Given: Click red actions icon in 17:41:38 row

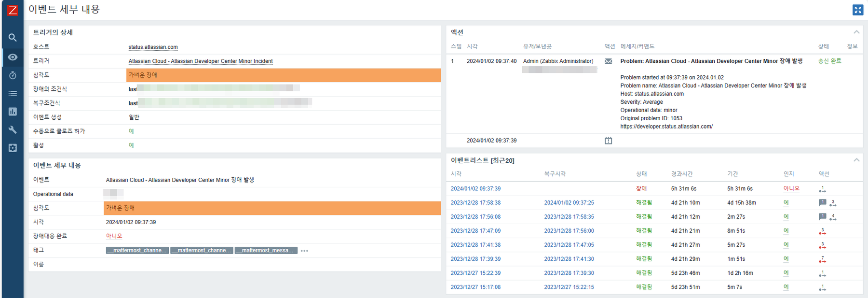Looking at the screenshot, I should [822, 245].
